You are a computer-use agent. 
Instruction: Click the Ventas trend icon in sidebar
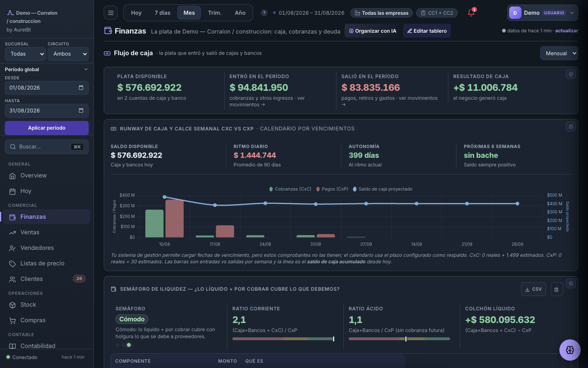pyautogui.click(x=13, y=233)
